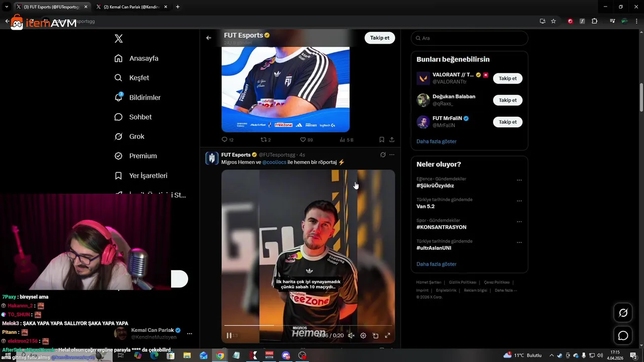Follow FUT MrFaliN with Takip et

(x=508, y=122)
